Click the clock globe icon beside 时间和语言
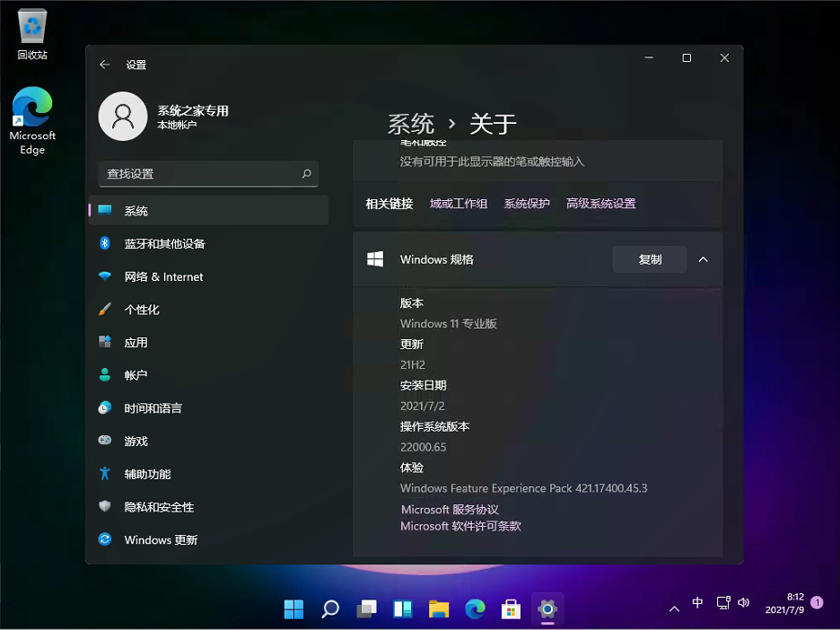 click(x=105, y=407)
